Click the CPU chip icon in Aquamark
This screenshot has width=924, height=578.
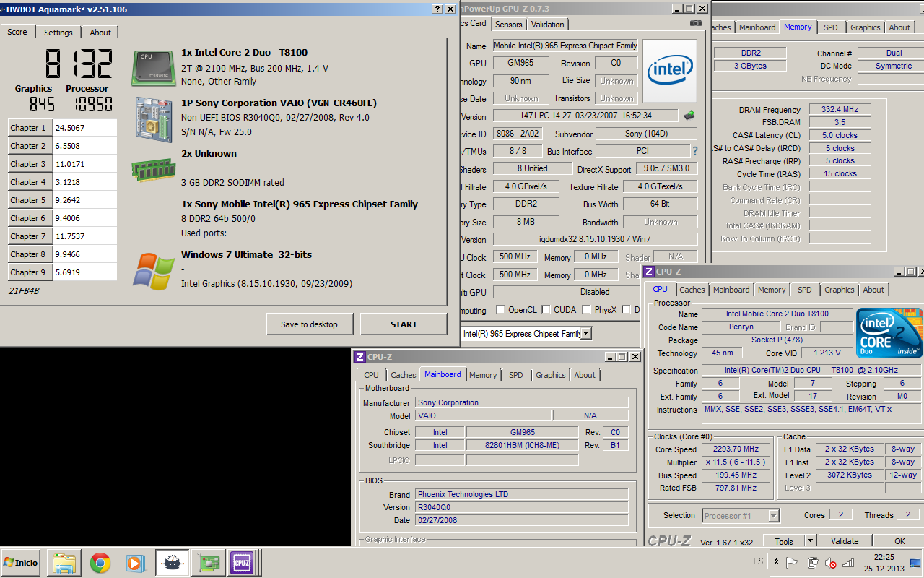pos(153,68)
